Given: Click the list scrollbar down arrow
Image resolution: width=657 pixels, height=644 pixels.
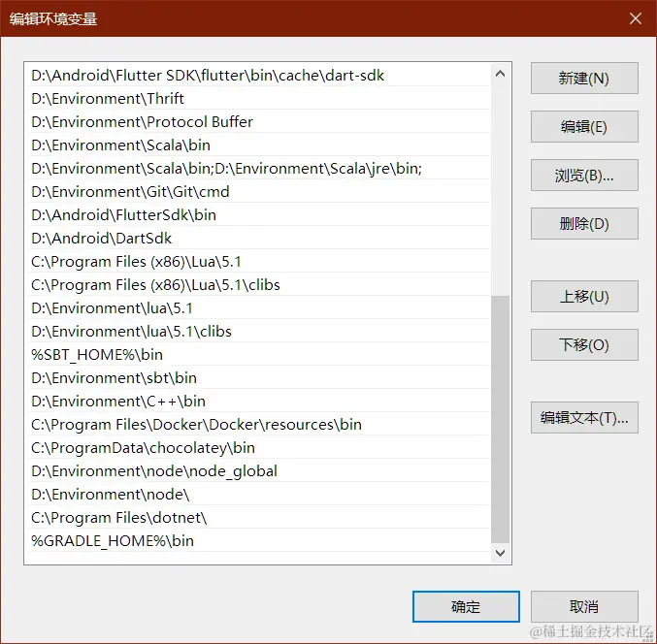Looking at the screenshot, I should tap(500, 553).
